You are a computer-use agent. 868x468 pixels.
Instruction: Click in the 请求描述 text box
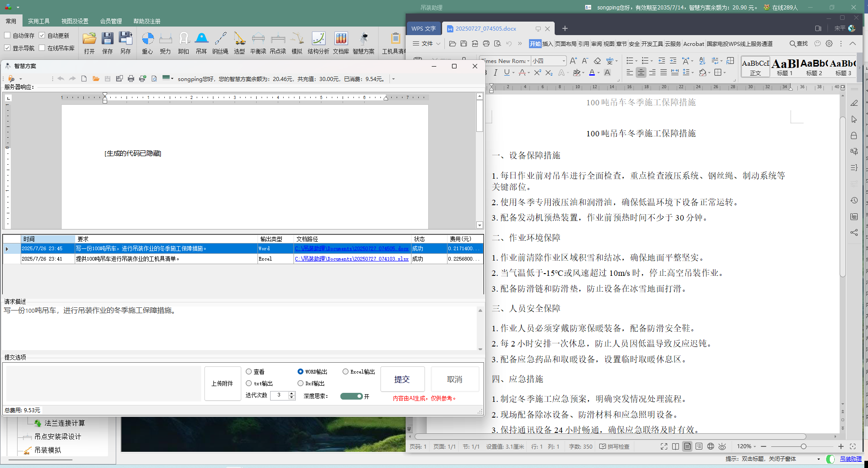click(x=239, y=328)
